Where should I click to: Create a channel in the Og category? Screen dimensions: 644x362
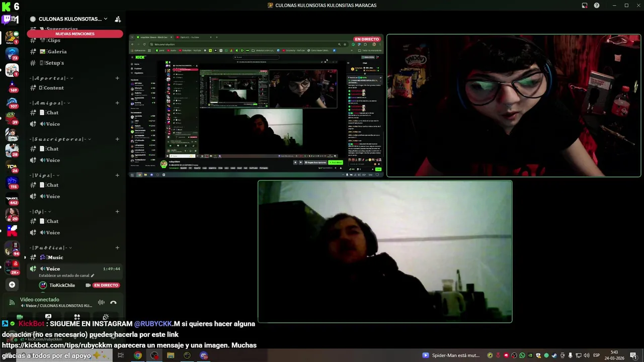(117, 212)
